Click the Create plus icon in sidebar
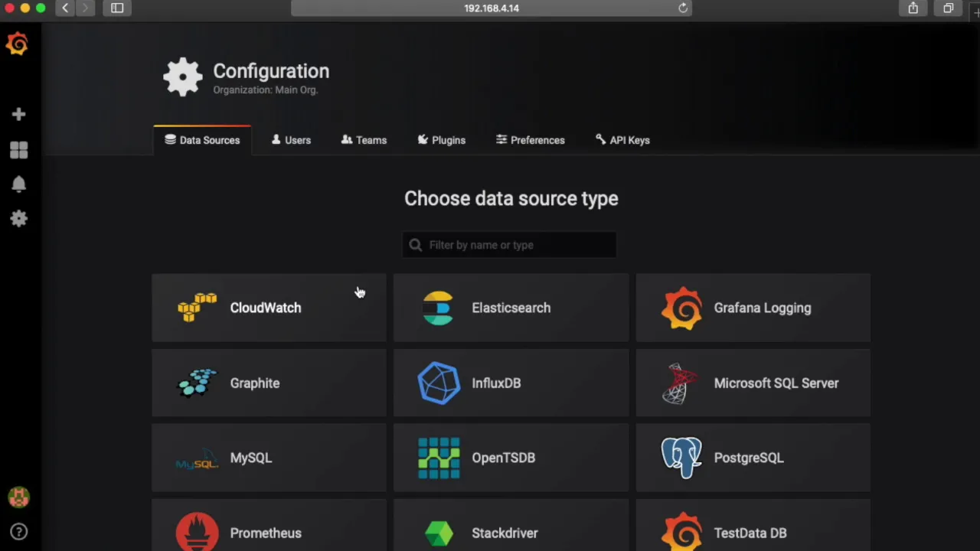This screenshot has width=980, height=551. pyautogui.click(x=18, y=114)
